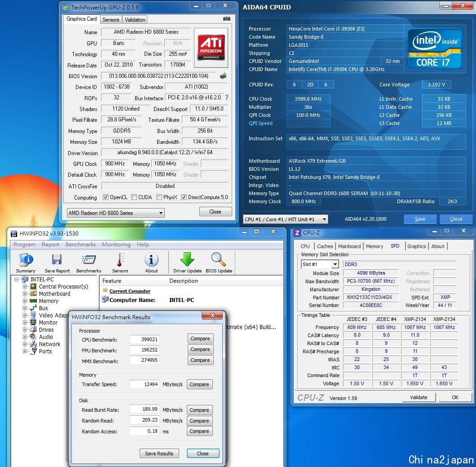Screen dimensions: 476x467
Task: Switch to the Validation tab in GPU-Z
Action: 135,19
